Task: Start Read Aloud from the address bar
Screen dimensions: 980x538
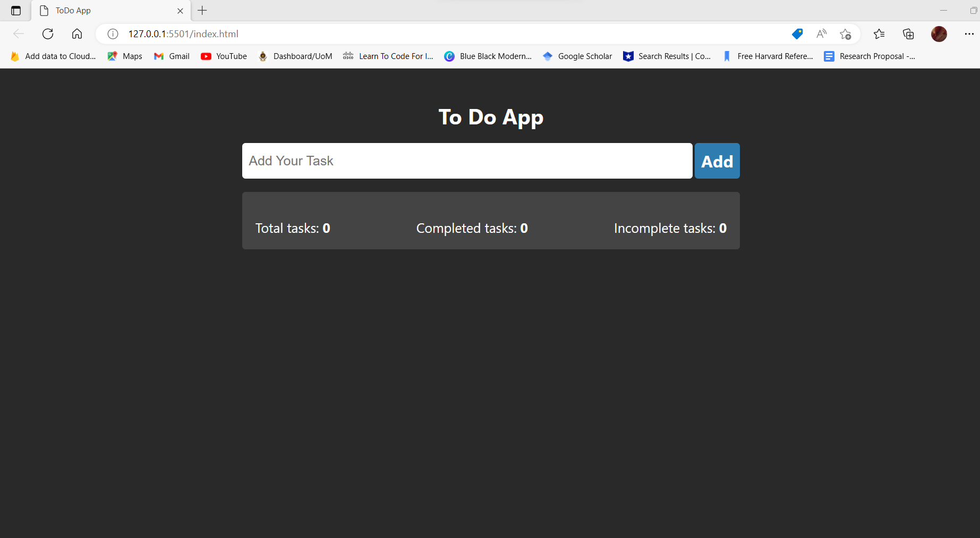Action: click(821, 33)
